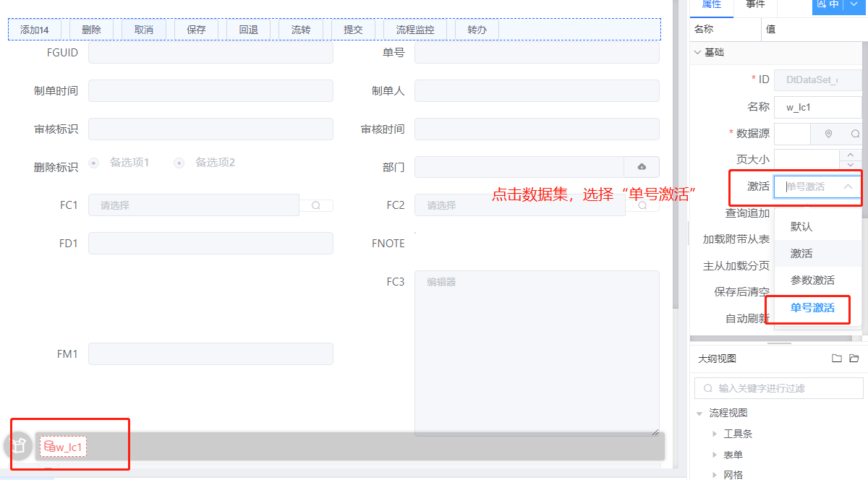Open the 激活 dropdown box
The height and width of the screenshot is (480, 868).
pos(817,187)
